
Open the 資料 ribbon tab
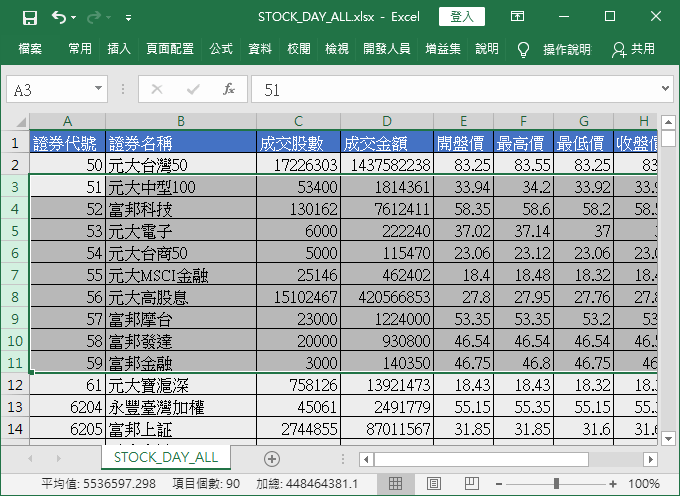pos(260,49)
